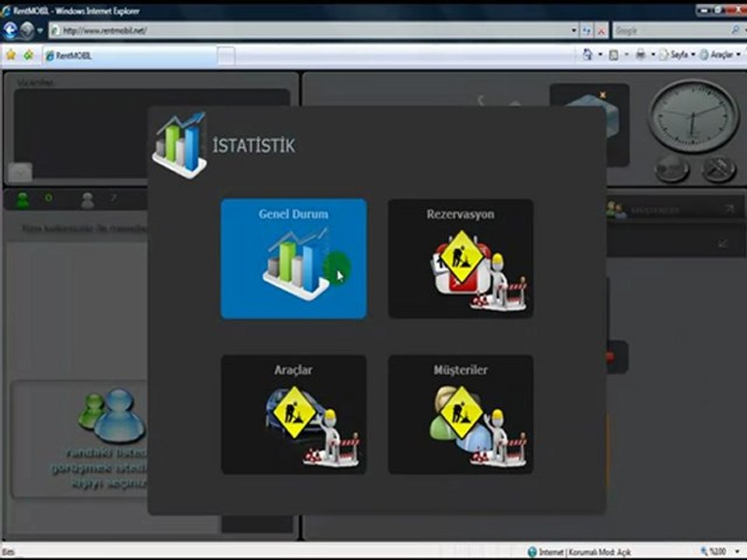Focus the Google search box
Image resolution: width=747 pixels, height=560 pixels.
[x=672, y=31]
